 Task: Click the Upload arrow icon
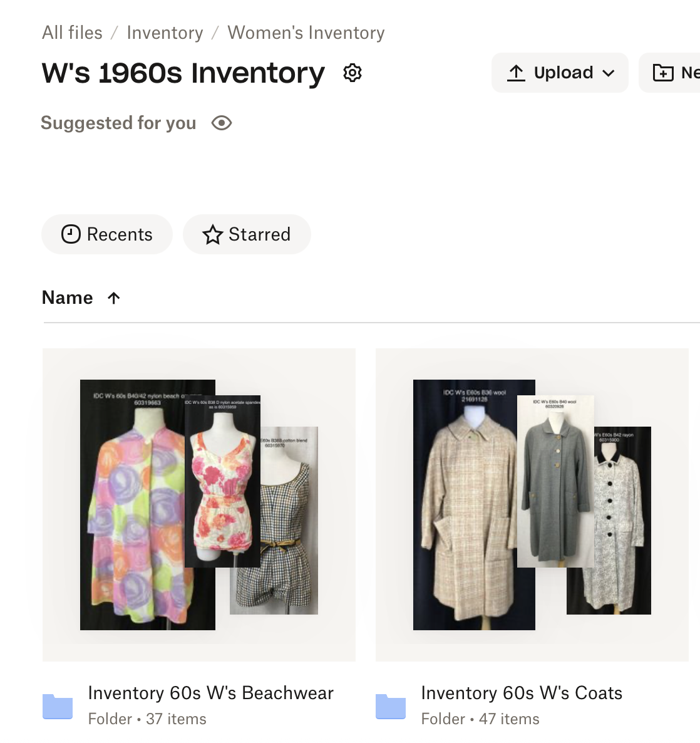click(x=516, y=73)
